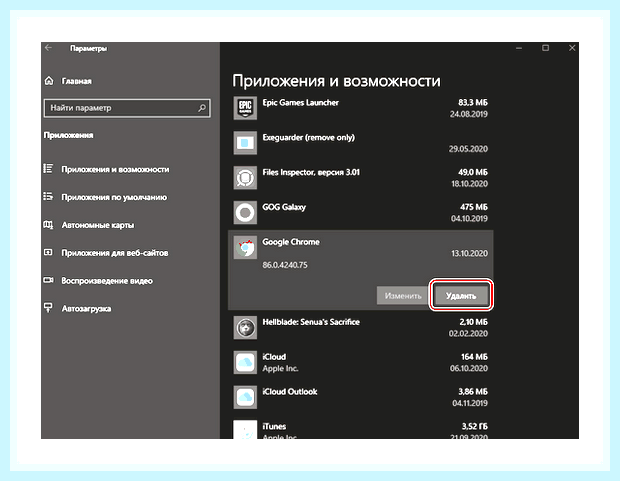Screen dimensions: 620x481
Task: Click the 29.05.2020 date of Exeguarder
Action: click(468, 149)
